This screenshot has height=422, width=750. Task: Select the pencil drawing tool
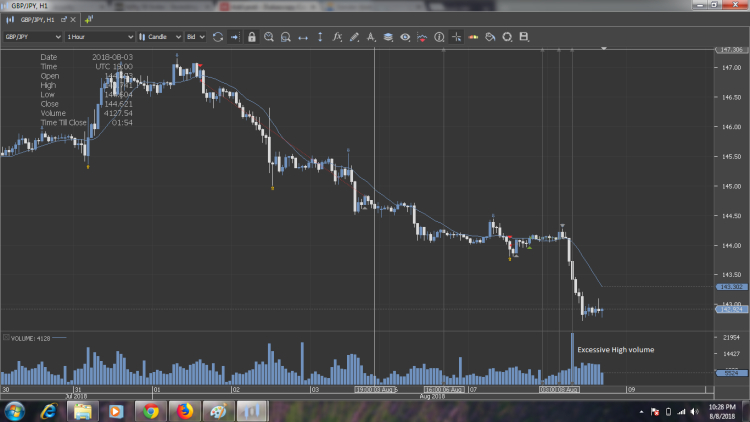coord(354,37)
